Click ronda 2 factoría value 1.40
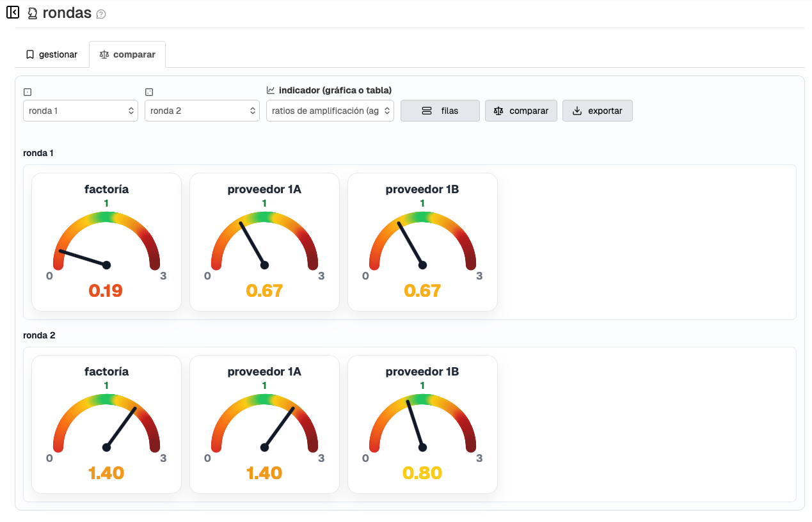Image resolution: width=812 pixels, height=522 pixels. [x=106, y=473]
